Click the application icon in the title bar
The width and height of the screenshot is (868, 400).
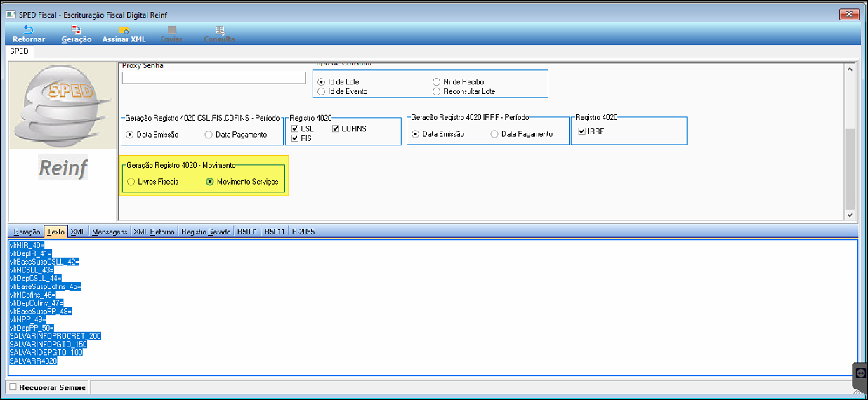click(11, 15)
